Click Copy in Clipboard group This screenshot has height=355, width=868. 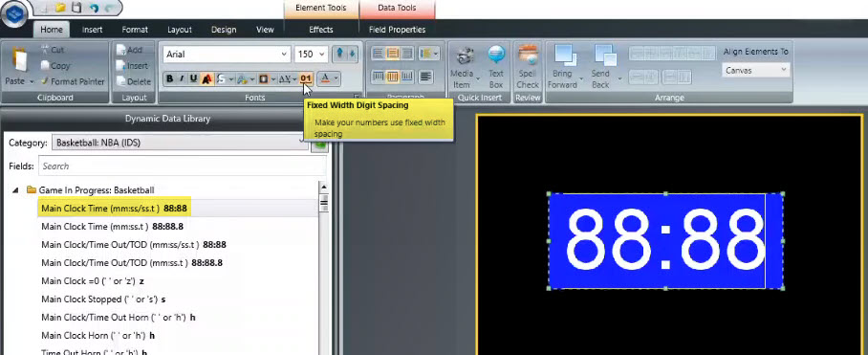pos(54,65)
